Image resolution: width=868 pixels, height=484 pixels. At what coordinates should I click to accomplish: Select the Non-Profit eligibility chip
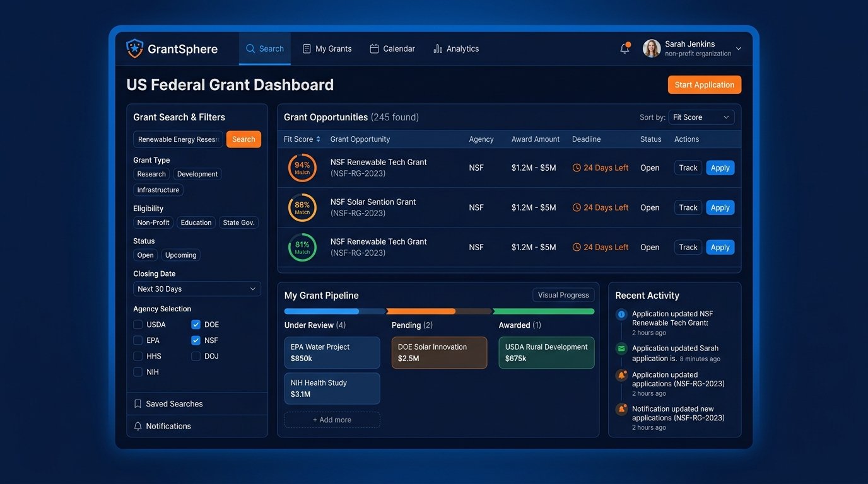pos(153,222)
